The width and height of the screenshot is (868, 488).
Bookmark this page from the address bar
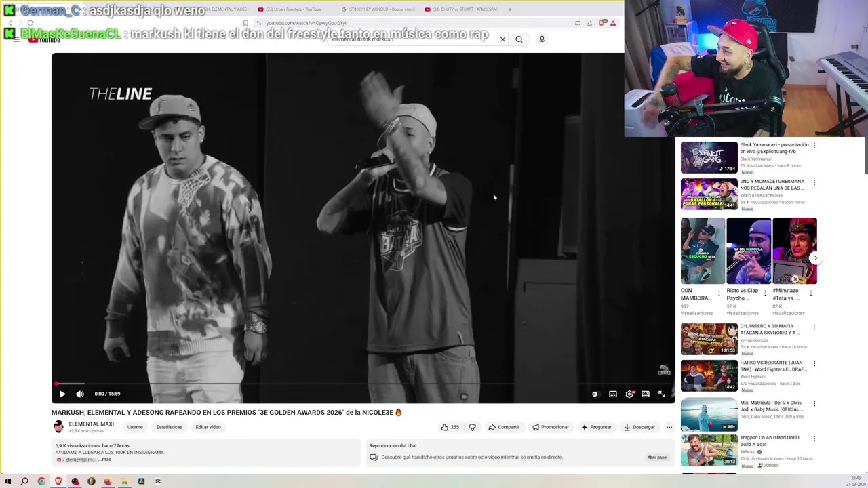coord(245,23)
